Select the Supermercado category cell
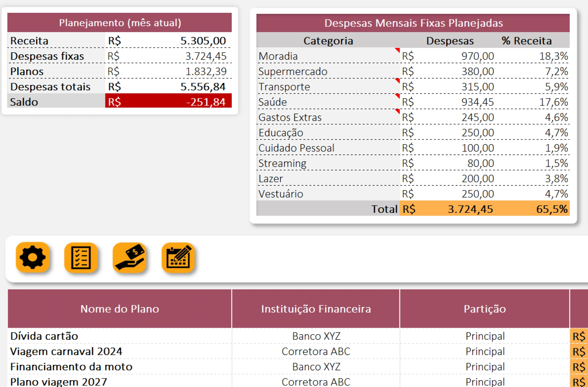Screen dimensions: 588x387 pos(328,71)
